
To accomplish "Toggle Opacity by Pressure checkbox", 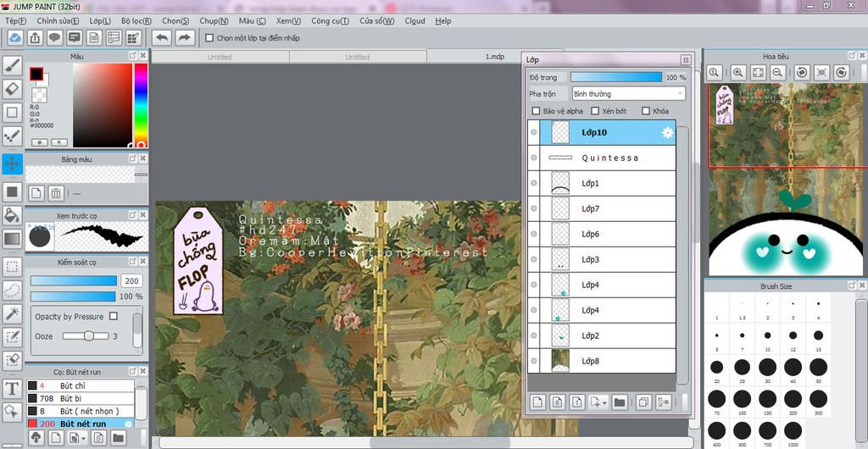I will point(114,316).
